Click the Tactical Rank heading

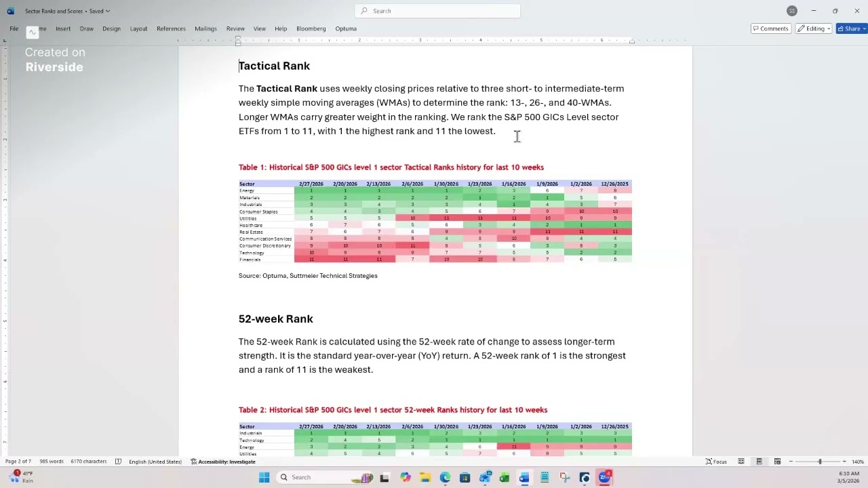pyautogui.click(x=274, y=66)
